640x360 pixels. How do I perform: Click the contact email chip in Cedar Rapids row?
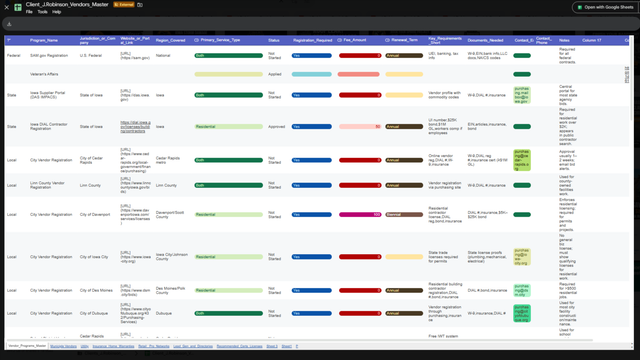[522, 160]
